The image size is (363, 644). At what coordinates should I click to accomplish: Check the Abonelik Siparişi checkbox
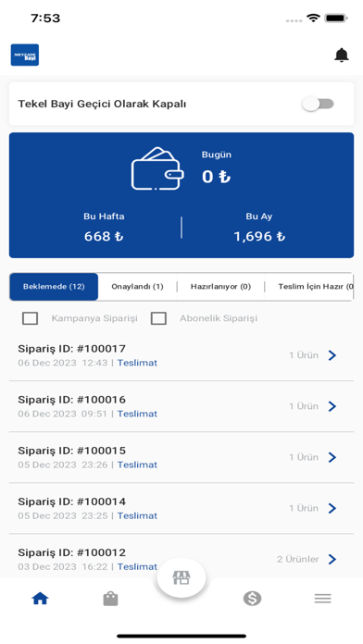[158, 318]
